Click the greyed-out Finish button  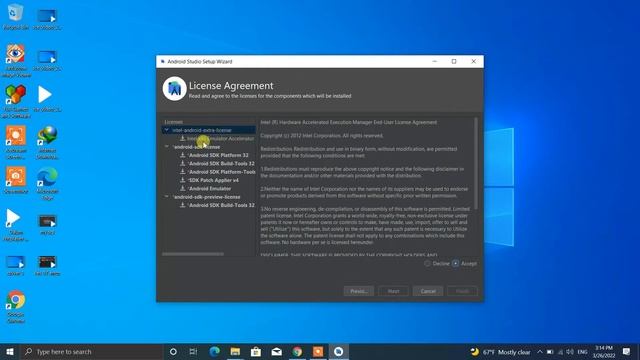[x=462, y=291]
